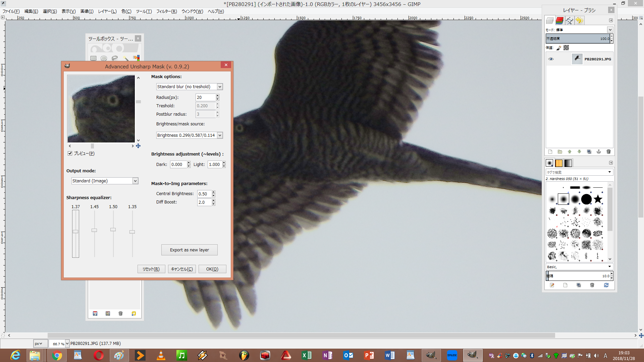Expand the Brightness/mask source dropdown
The width and height of the screenshot is (644, 362).
click(190, 135)
